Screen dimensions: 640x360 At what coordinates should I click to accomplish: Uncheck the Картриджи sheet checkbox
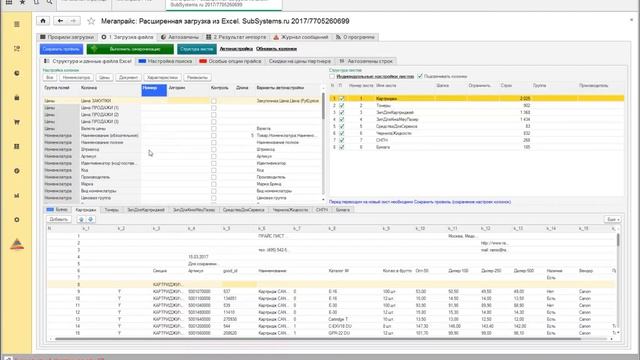(342, 98)
